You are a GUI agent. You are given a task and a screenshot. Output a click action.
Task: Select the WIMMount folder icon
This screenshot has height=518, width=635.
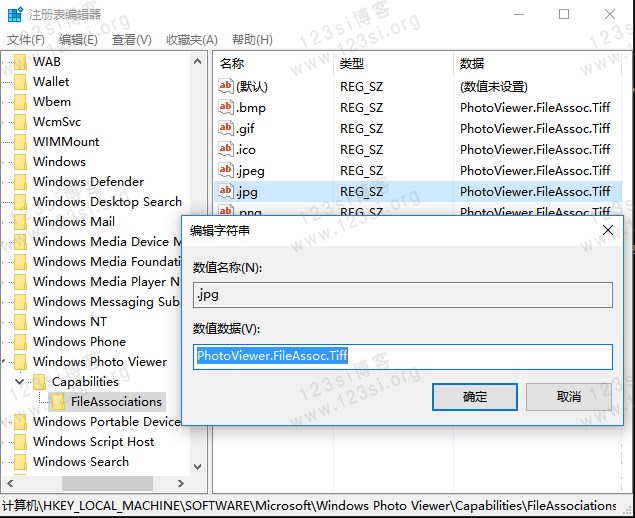(x=20, y=142)
